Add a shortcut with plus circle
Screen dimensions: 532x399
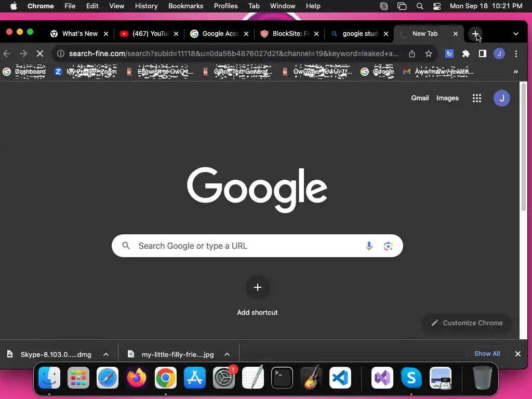257,287
